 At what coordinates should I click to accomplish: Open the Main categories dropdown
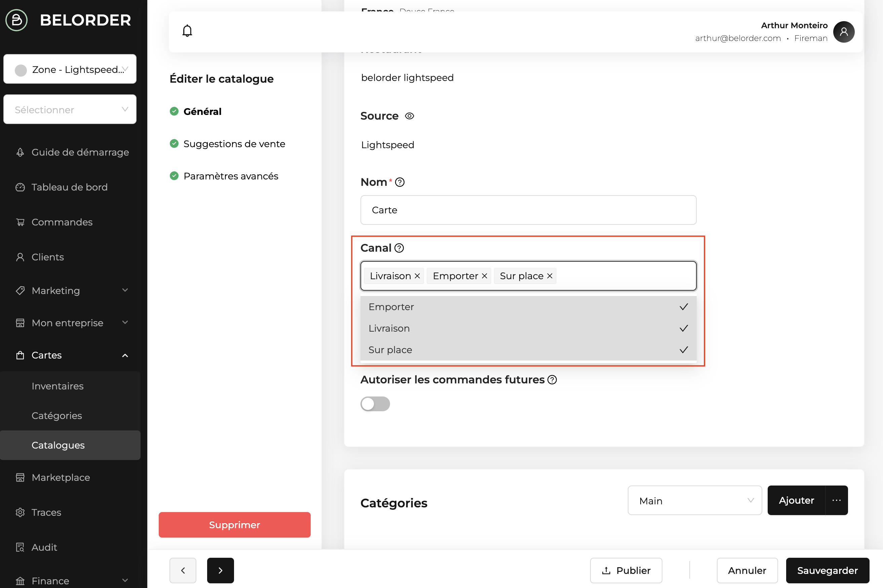(695, 501)
